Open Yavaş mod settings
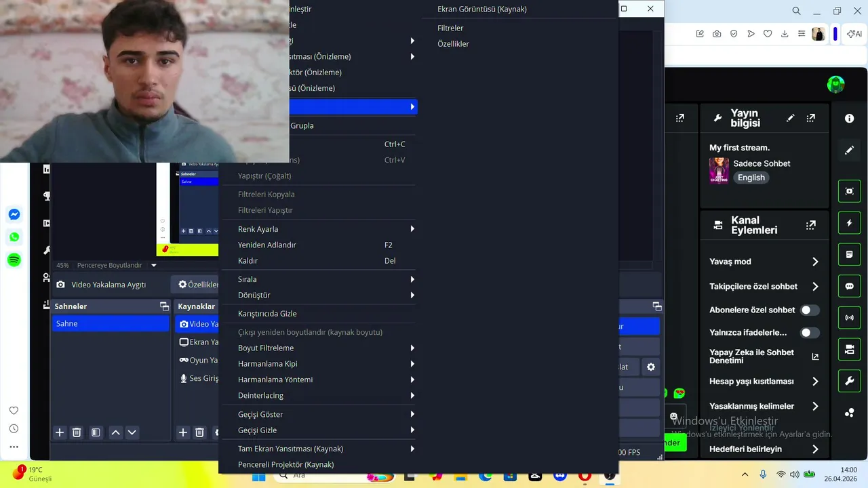This screenshot has width=868, height=488. 764,262
